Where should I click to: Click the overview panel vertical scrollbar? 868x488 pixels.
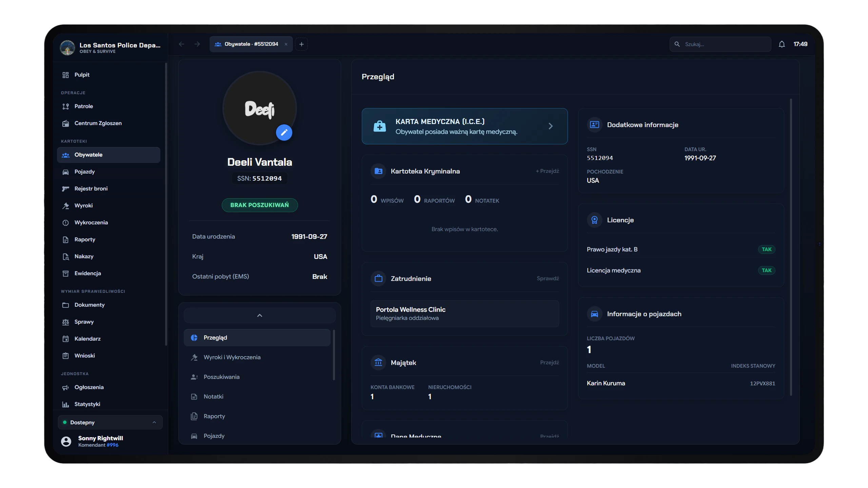[791, 247]
